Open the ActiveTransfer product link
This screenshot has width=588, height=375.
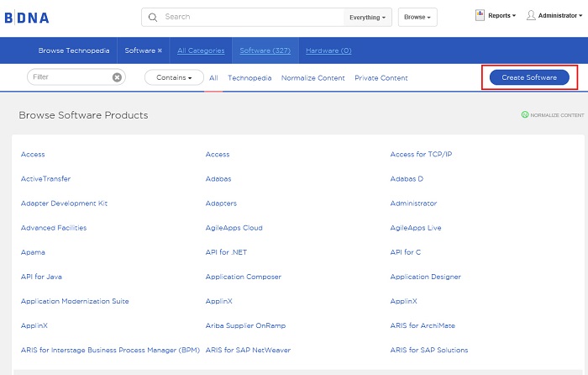(45, 179)
